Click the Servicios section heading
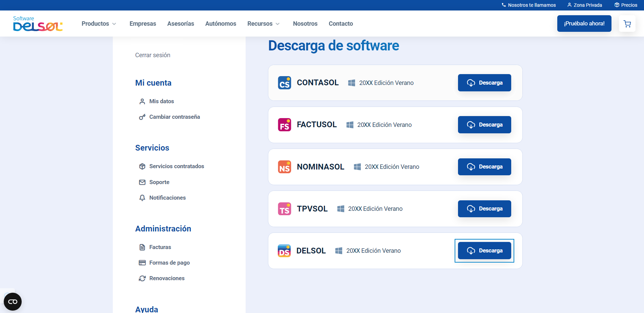This screenshot has width=644, height=313. click(152, 148)
